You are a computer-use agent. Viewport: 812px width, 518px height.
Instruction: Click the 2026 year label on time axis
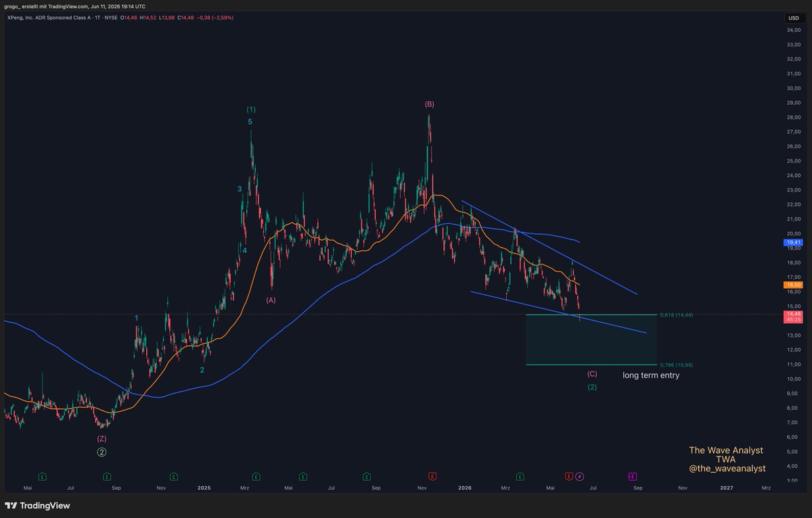[x=464, y=488]
